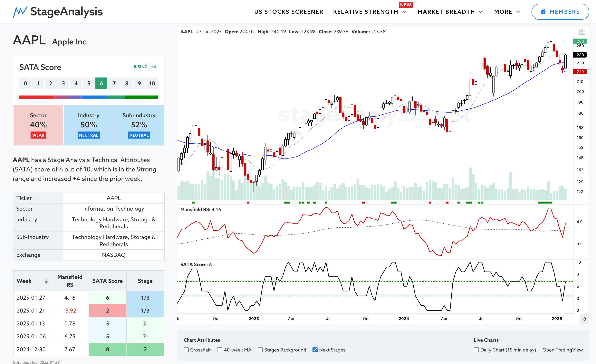Viewport: 596px width, 364px height.
Task: Click the -3.92 Mansfield RS value
Action: point(70,311)
